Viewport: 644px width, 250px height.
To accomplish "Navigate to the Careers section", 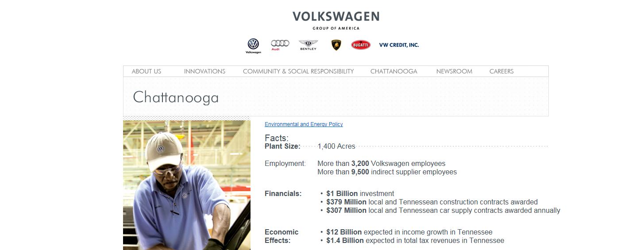I will [x=501, y=71].
